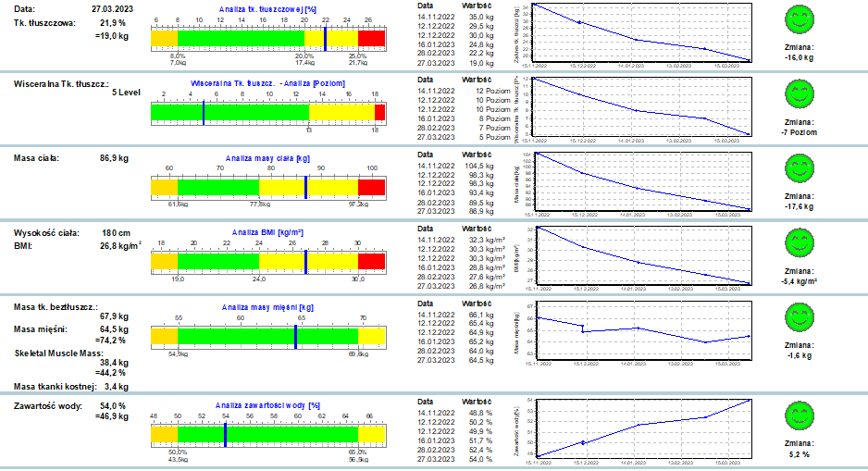
Task: Click the smiley icon in the BMI row
Action: tap(798, 242)
